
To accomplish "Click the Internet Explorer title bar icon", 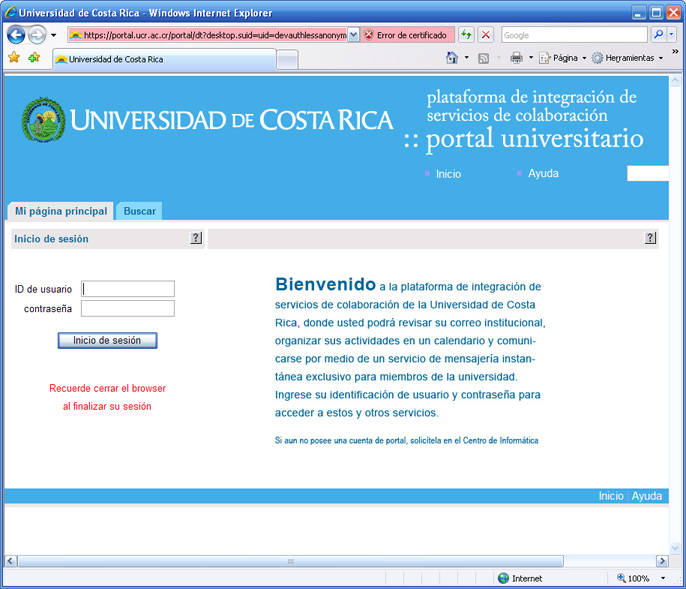I will click(10, 12).
